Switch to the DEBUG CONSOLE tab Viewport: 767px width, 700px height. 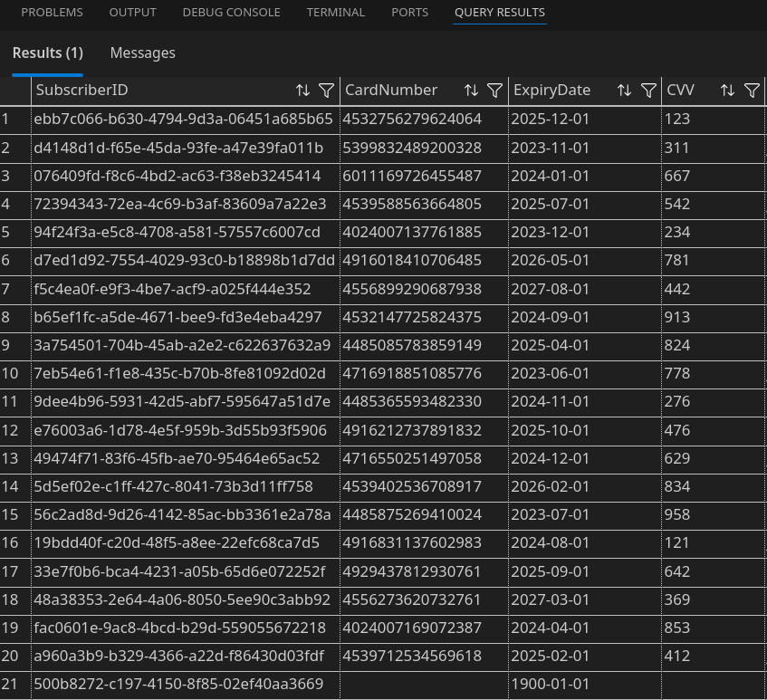(231, 13)
